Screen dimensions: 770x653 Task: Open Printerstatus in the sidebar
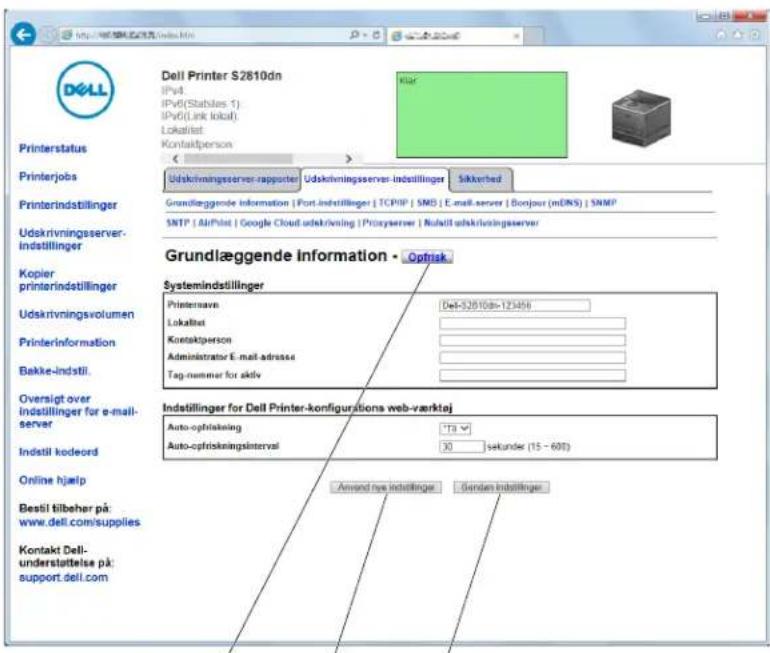(53, 148)
